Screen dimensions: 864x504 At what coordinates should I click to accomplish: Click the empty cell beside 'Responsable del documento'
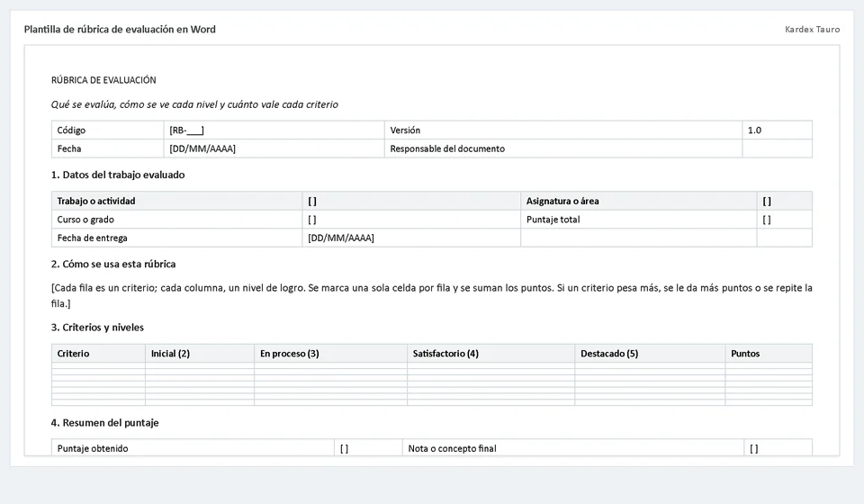coord(777,148)
